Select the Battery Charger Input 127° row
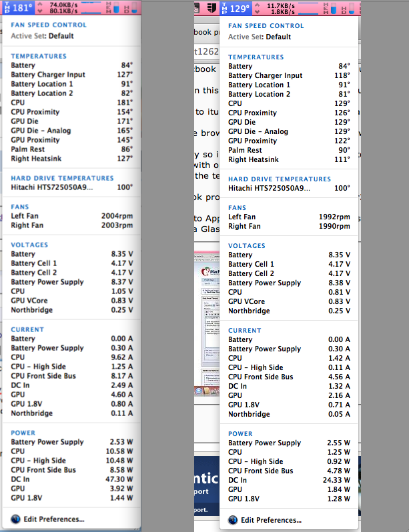Viewport: 409px width, 532px height. (x=71, y=75)
